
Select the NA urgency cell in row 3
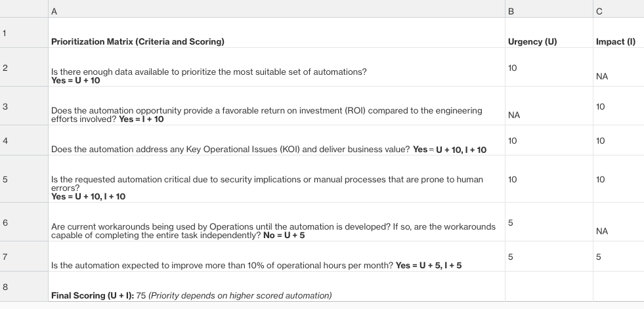514,115
